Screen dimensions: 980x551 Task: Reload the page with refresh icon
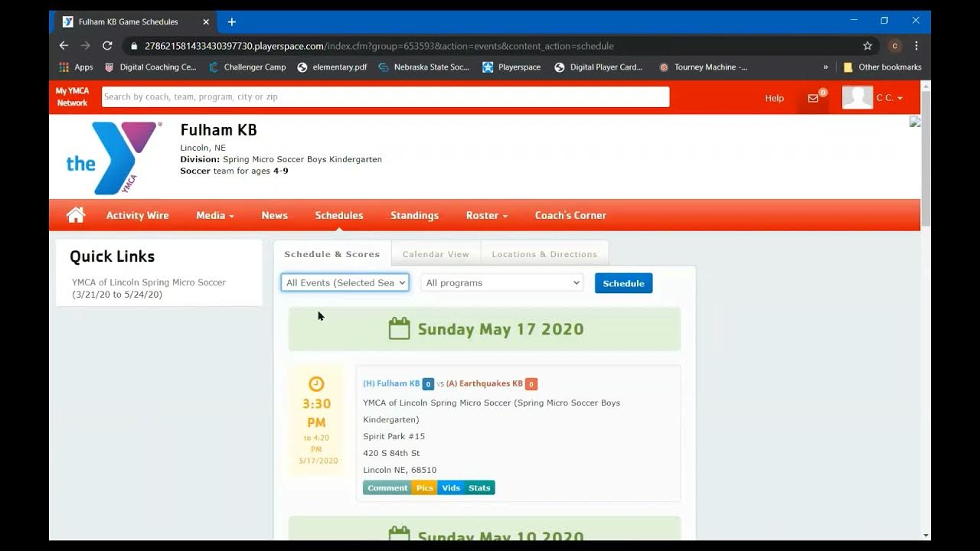click(x=107, y=46)
